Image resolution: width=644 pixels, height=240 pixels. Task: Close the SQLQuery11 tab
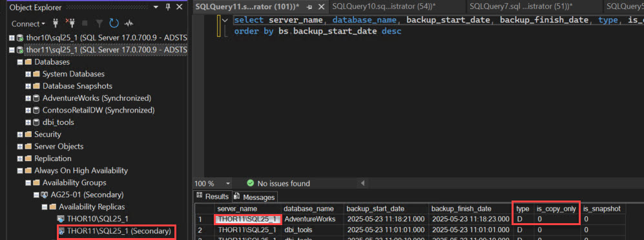pyautogui.click(x=321, y=7)
